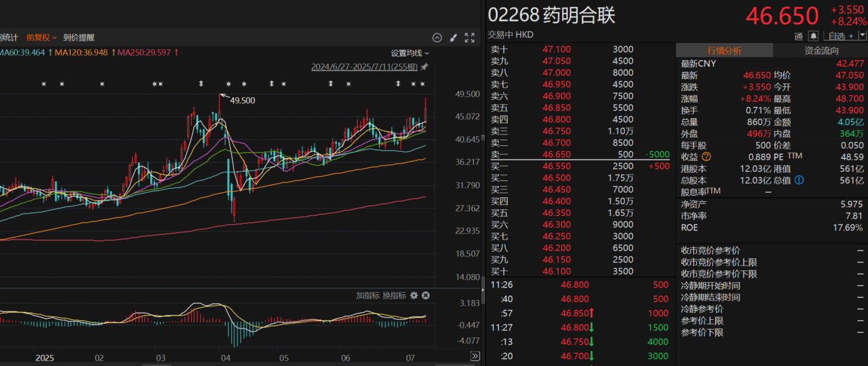Expand 设置均线 moving average settings

410,53
